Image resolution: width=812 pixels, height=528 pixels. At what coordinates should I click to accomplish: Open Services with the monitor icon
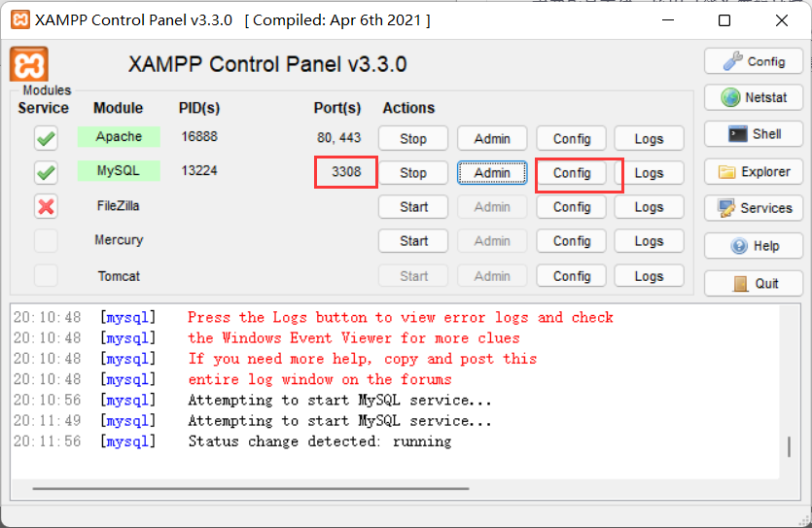754,208
